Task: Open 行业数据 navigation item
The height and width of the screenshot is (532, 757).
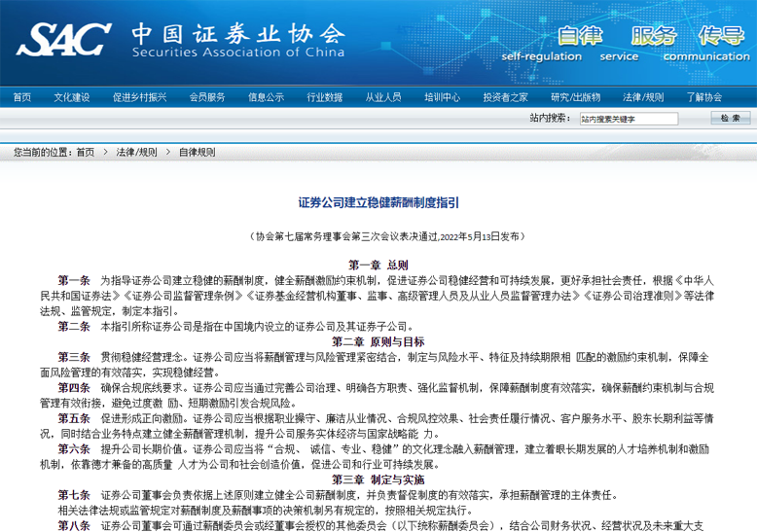Action: coord(325,97)
